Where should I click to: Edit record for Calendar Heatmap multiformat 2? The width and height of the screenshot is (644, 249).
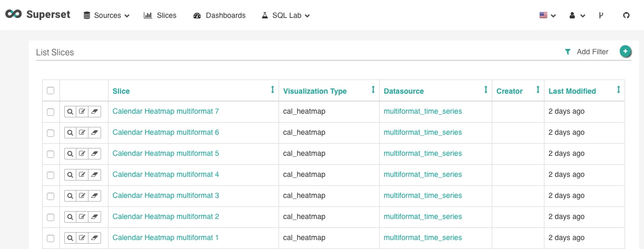(x=82, y=217)
